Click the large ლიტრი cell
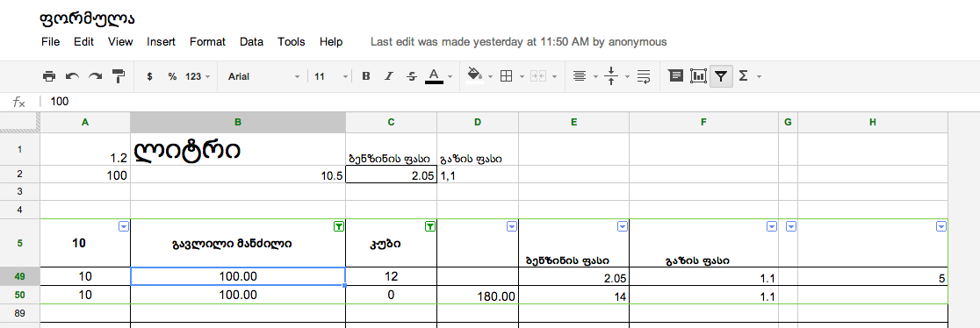 point(237,149)
